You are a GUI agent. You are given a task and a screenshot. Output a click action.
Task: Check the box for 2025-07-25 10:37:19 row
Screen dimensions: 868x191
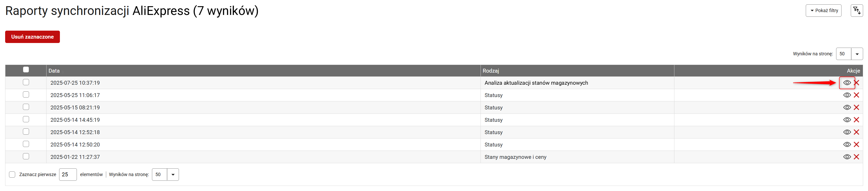(x=26, y=82)
